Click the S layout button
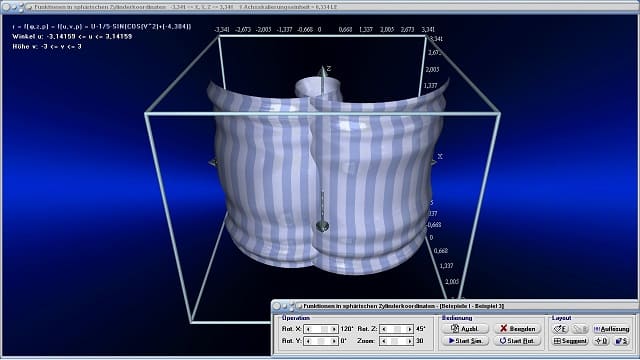This screenshot has width=640, height=360. tap(621, 341)
